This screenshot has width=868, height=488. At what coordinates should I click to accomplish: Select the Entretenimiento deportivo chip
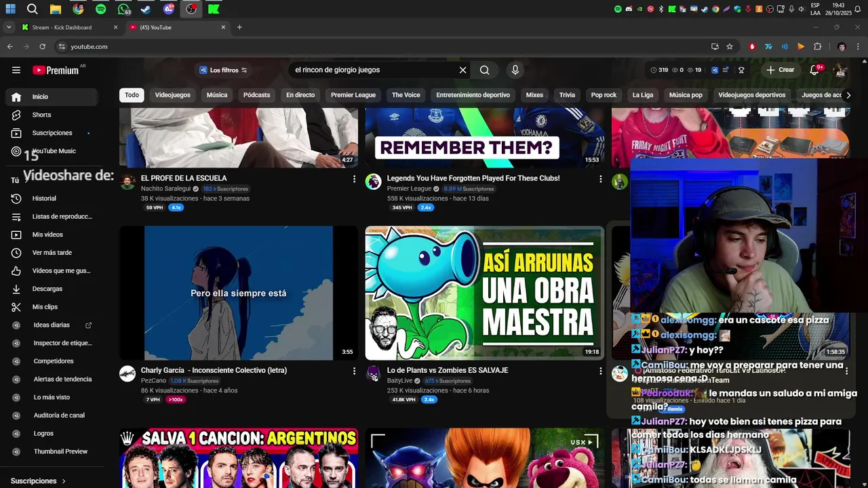point(473,95)
